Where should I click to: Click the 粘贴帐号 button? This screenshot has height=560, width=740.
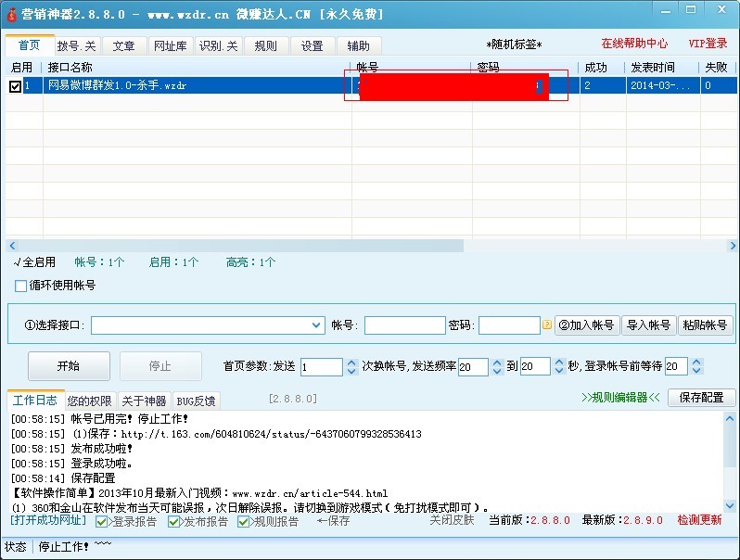pos(705,325)
